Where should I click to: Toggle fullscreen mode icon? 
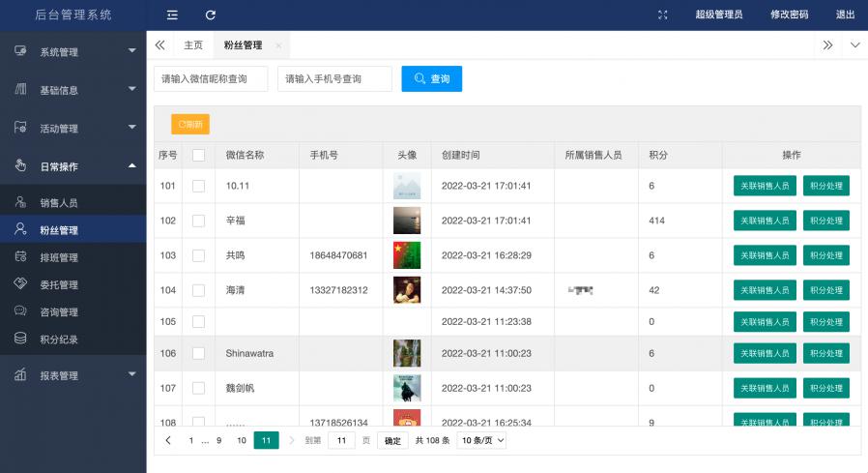pyautogui.click(x=662, y=15)
